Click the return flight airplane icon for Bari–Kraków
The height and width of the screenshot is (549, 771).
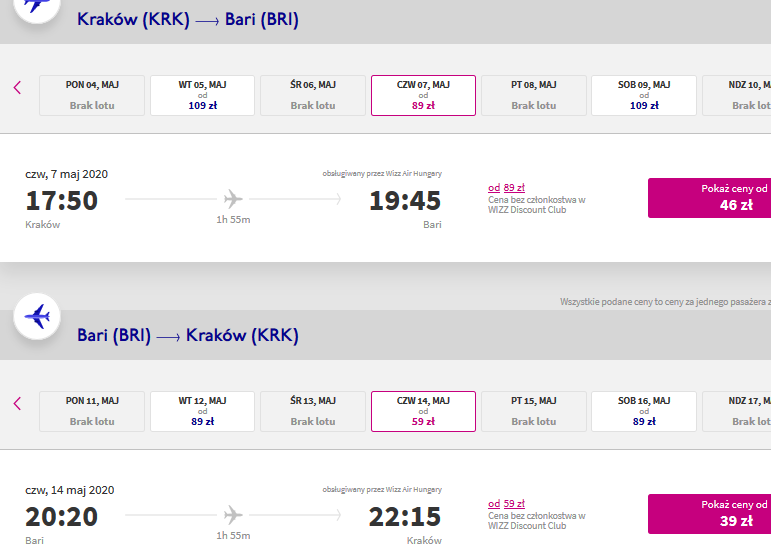(37, 317)
